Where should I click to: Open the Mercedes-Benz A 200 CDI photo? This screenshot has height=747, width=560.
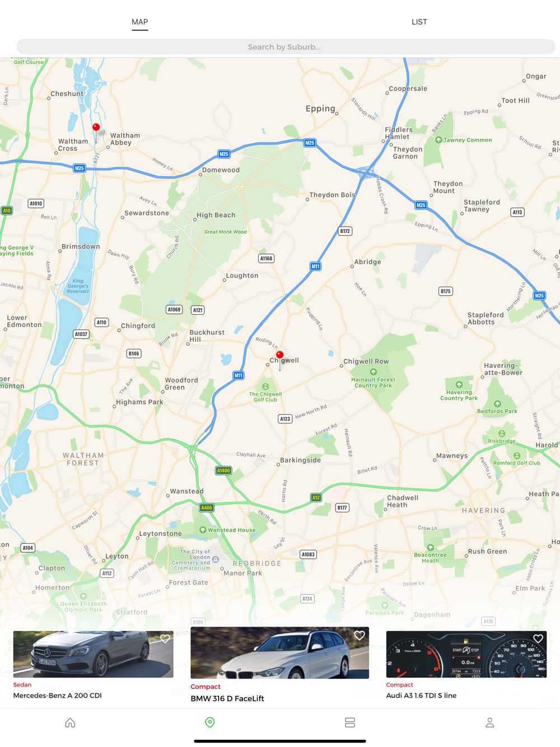pyautogui.click(x=94, y=654)
